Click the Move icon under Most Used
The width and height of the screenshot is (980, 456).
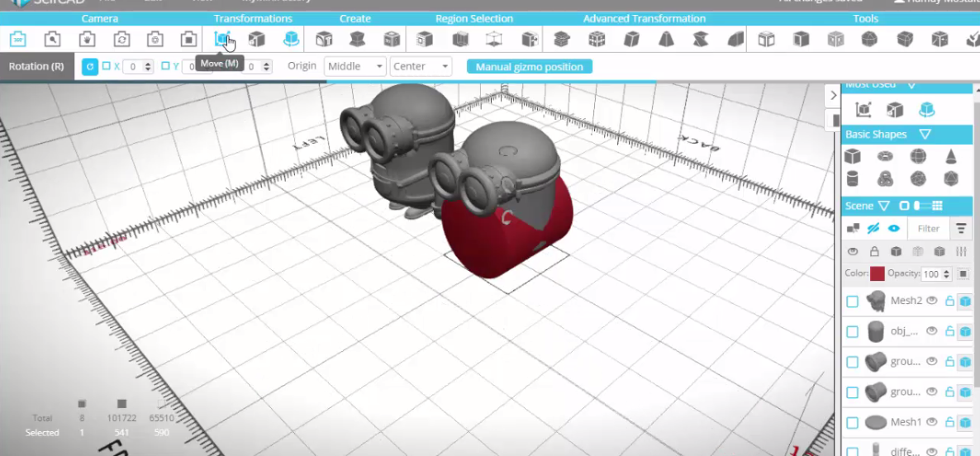863,110
